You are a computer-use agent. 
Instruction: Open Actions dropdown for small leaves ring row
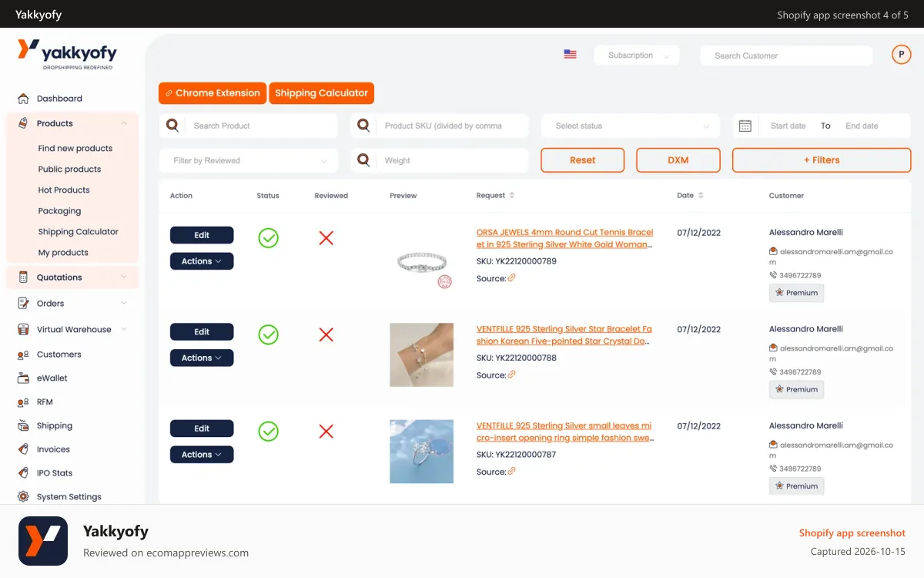tap(202, 455)
